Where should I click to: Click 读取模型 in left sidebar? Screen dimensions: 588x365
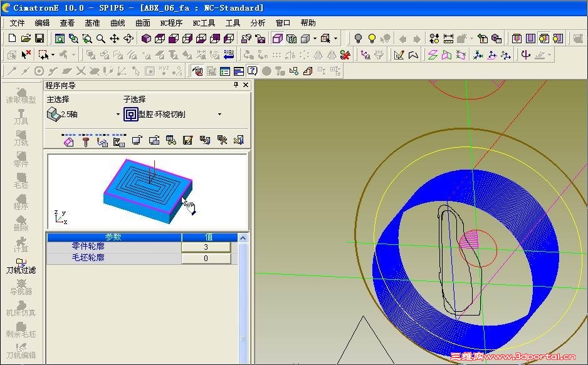pos(21,95)
